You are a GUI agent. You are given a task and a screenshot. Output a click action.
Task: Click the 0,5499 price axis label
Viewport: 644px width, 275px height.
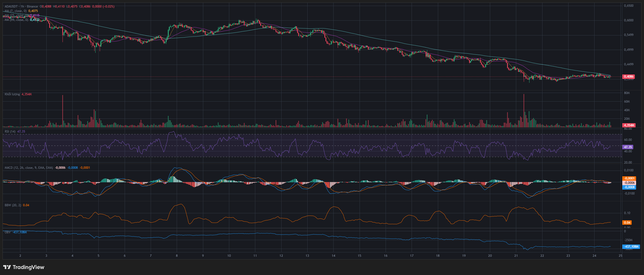[628, 35]
